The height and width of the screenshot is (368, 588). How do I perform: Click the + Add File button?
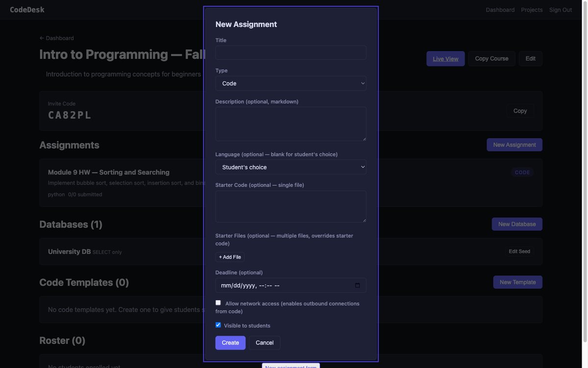click(230, 257)
